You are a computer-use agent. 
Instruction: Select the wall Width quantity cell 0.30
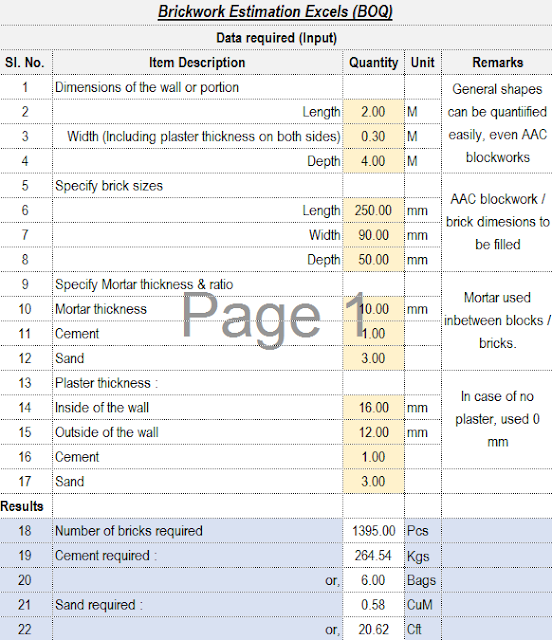(x=374, y=136)
